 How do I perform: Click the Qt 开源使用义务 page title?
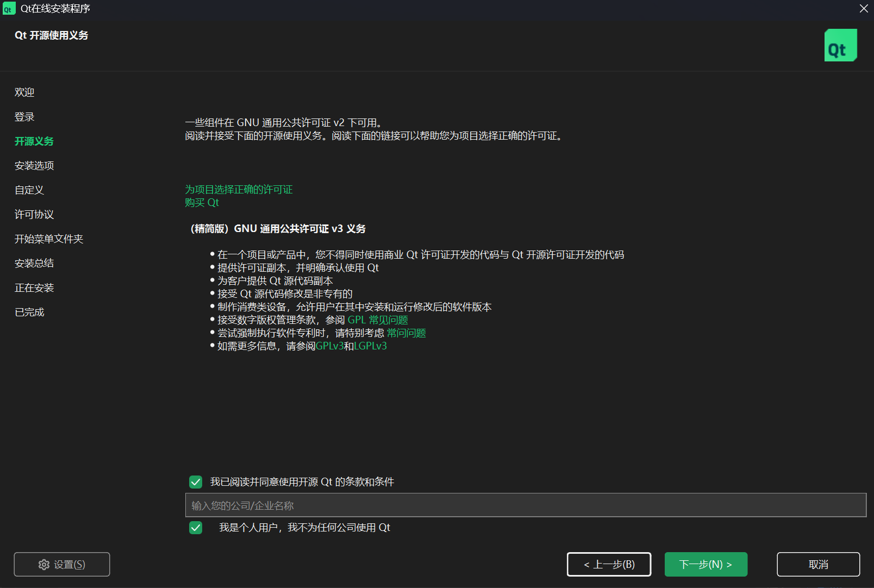tap(52, 35)
